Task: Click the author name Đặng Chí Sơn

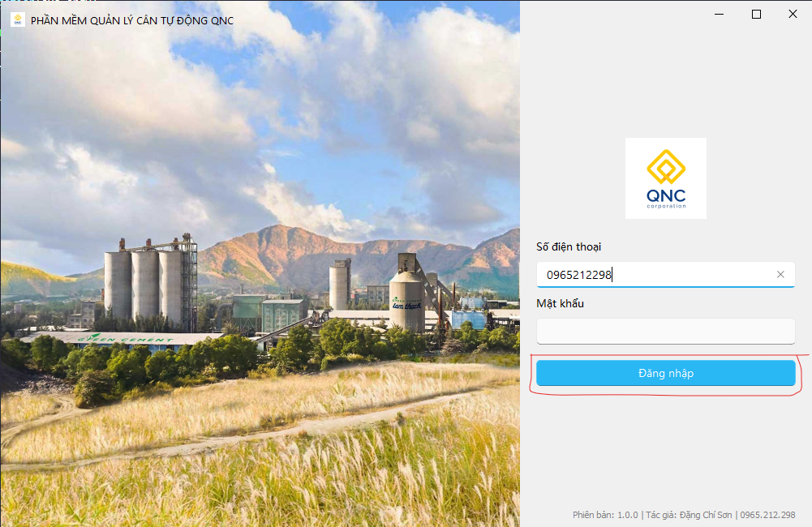Action: 706,515
